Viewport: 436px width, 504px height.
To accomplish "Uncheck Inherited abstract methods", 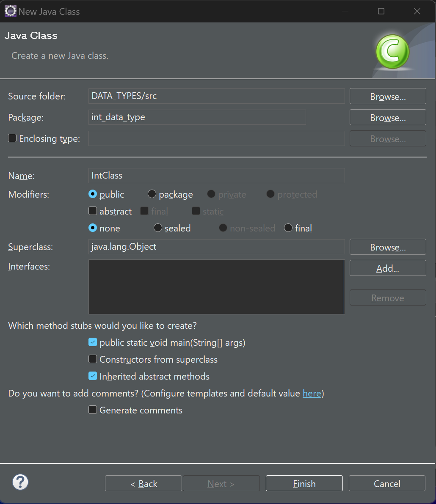I will (x=93, y=376).
